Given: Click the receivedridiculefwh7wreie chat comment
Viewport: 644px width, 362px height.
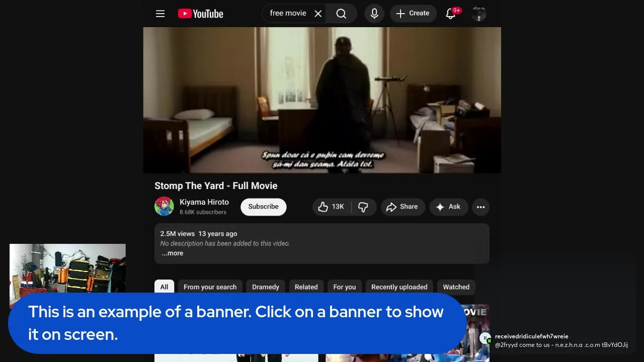Looking at the screenshot, I should (556, 340).
